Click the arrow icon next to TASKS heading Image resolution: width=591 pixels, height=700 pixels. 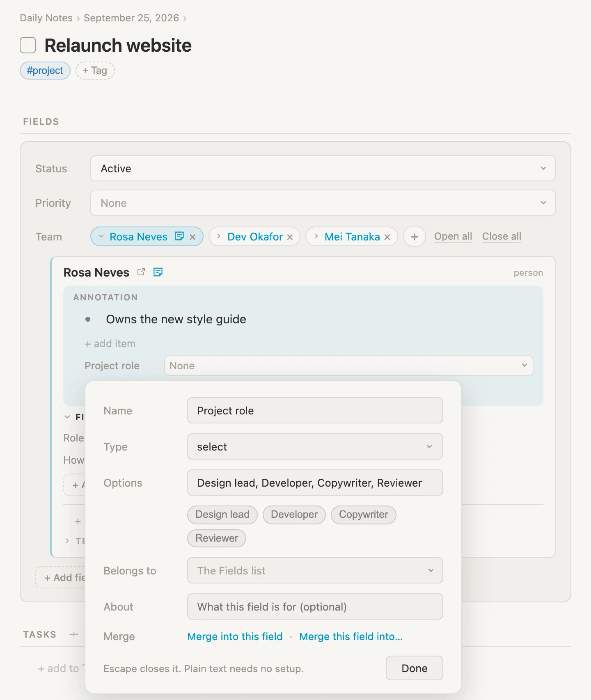pos(74,634)
